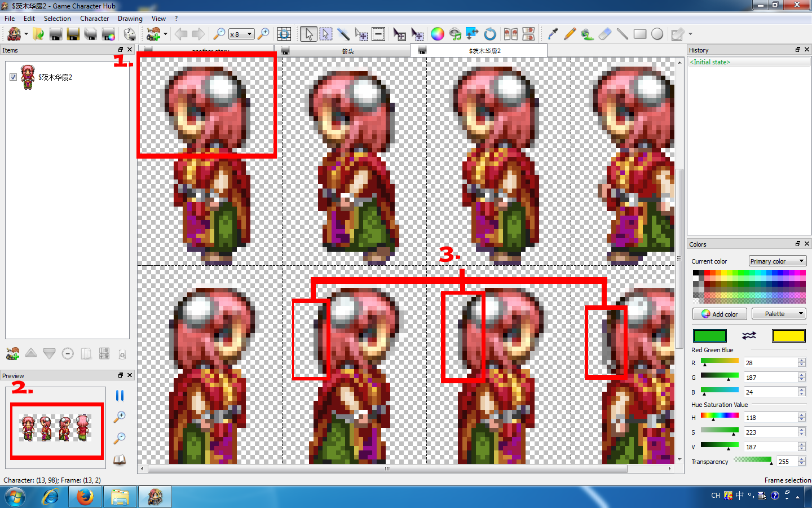Open the x8 zoom level dropdown
812x508 pixels.
coord(241,34)
